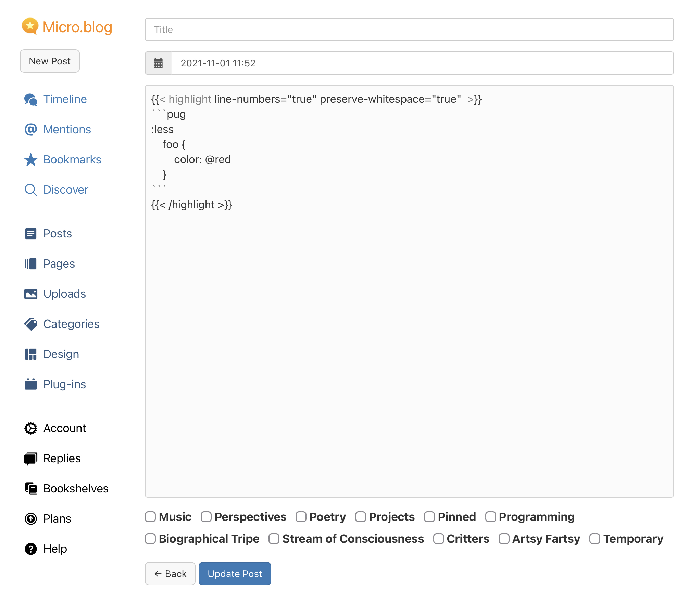Focus the Title input field
Image resolution: width=700 pixels, height=600 pixels.
tap(409, 29)
